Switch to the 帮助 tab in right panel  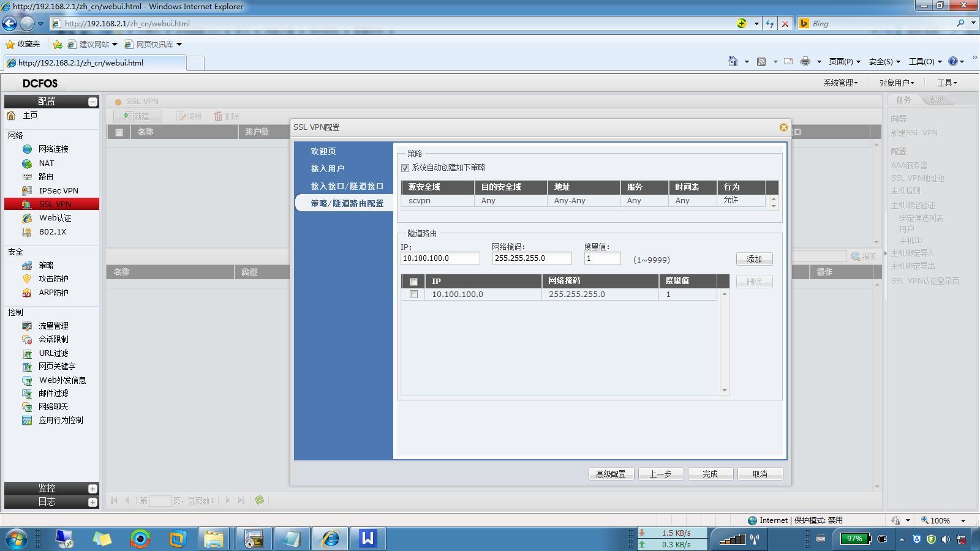point(937,100)
